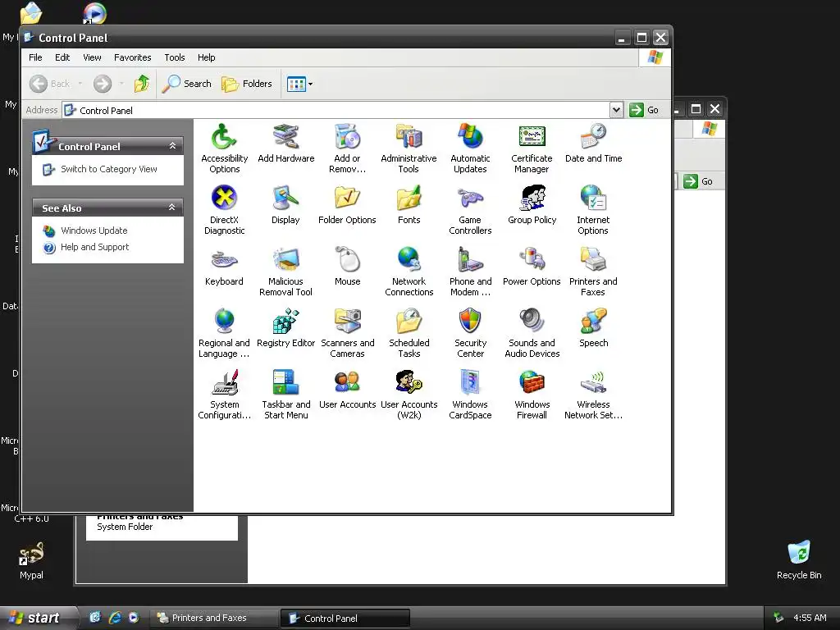Click the Search toolbar button
Viewport: 840px width, 630px height.
tap(186, 84)
